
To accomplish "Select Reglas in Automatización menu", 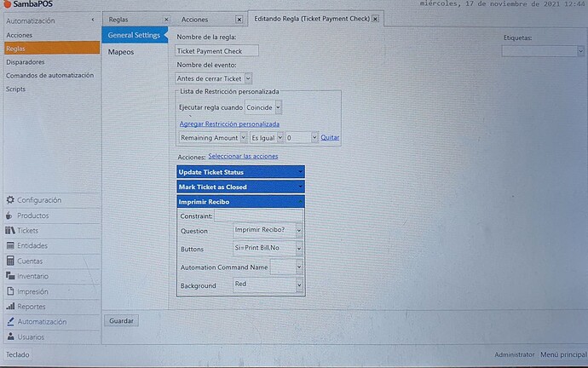I will (x=52, y=49).
